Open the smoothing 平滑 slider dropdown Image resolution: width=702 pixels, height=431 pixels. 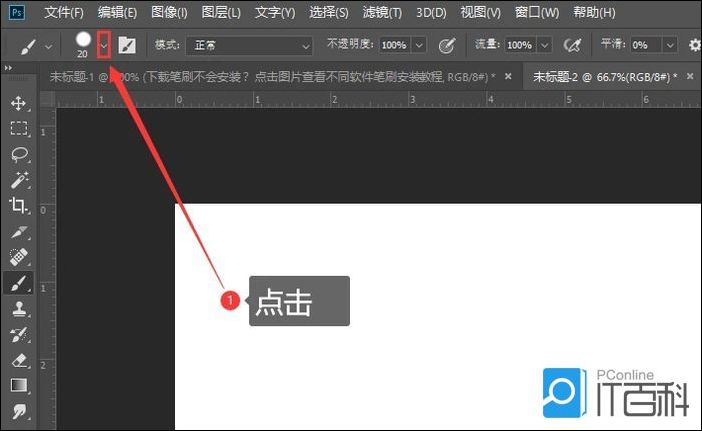pyautogui.click(x=670, y=45)
